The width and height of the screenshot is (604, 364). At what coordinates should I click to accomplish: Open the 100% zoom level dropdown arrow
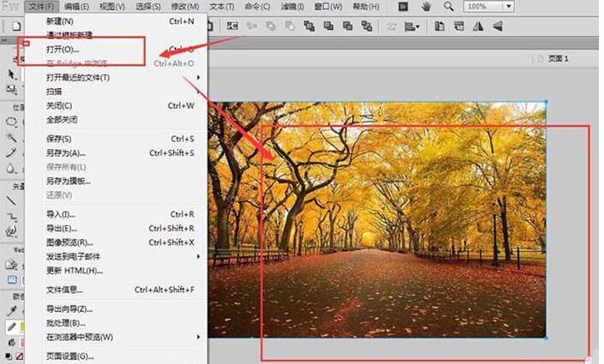coord(509,7)
